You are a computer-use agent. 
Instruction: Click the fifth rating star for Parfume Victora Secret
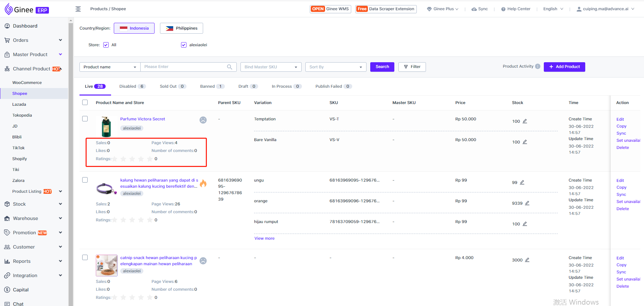tap(150, 158)
